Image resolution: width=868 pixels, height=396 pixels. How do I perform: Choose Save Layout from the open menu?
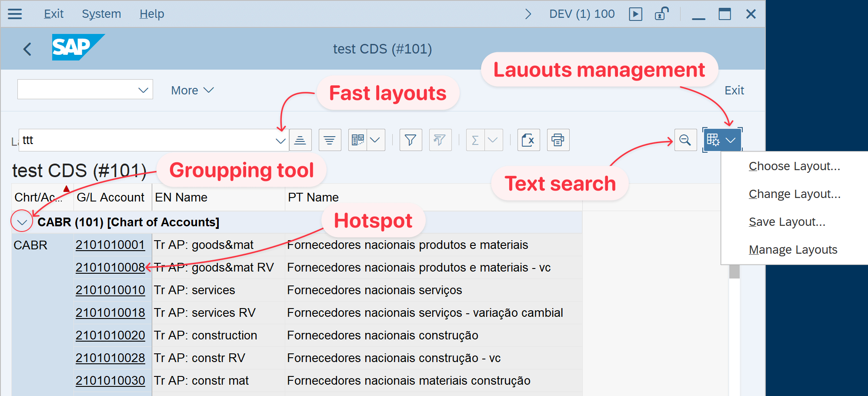pos(786,221)
